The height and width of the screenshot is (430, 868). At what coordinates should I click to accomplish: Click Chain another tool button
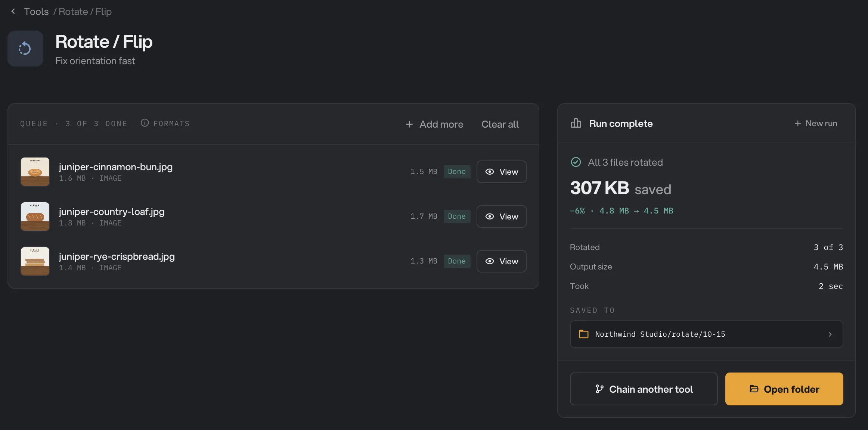pos(644,389)
